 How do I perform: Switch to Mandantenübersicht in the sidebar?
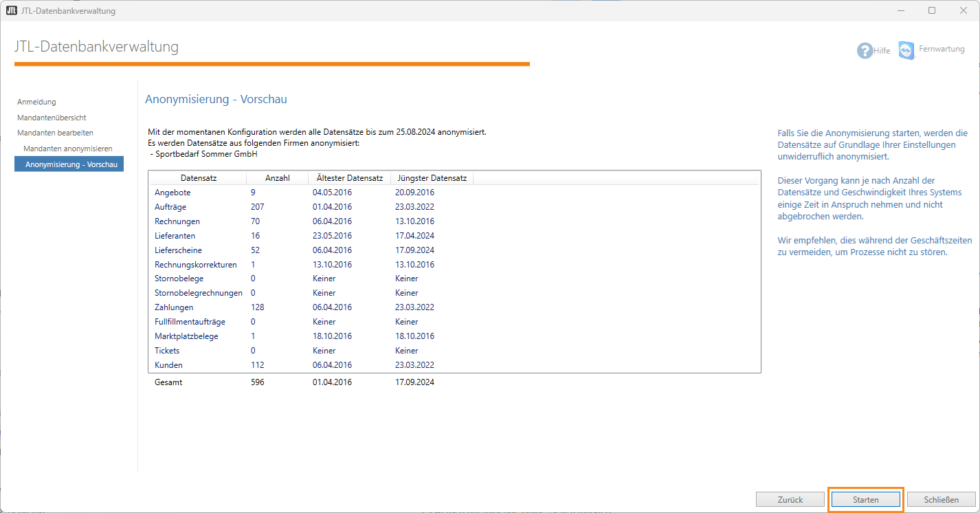[x=52, y=118]
